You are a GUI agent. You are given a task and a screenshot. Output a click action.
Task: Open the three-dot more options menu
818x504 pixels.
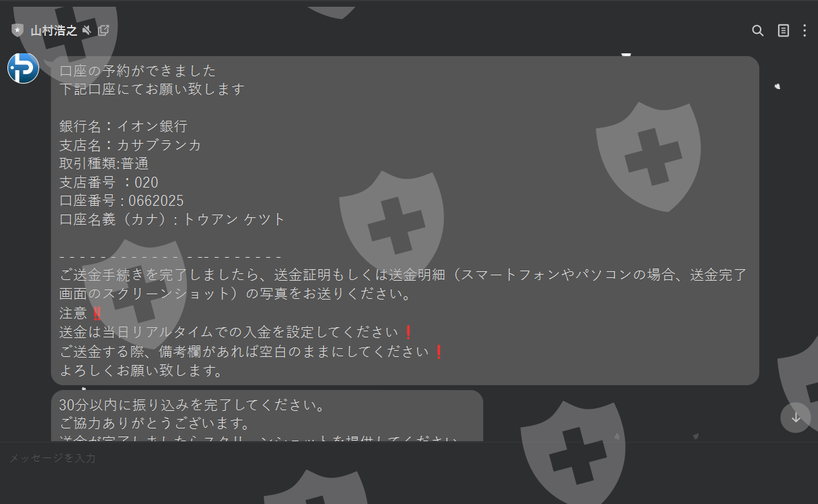[x=805, y=30]
